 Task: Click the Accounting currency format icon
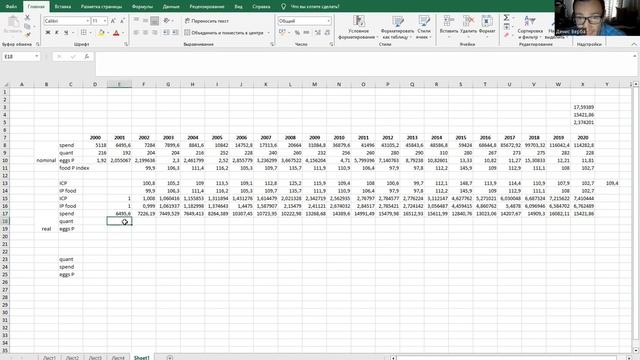(x=282, y=33)
